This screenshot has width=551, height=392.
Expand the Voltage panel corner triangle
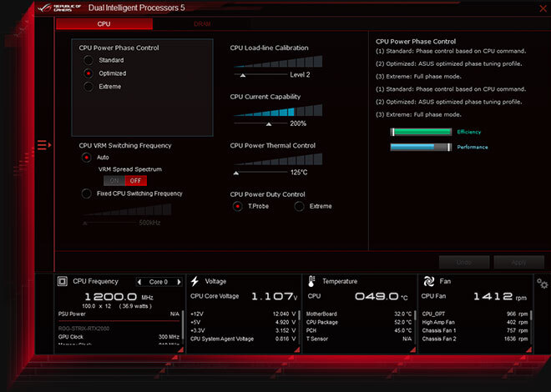pyautogui.click(x=297, y=349)
